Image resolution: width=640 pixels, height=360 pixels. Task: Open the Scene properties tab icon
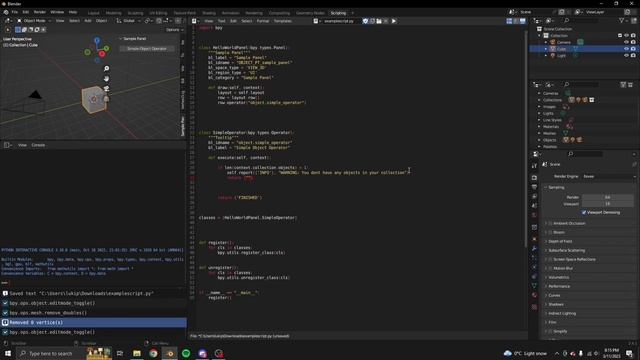coord(534,206)
